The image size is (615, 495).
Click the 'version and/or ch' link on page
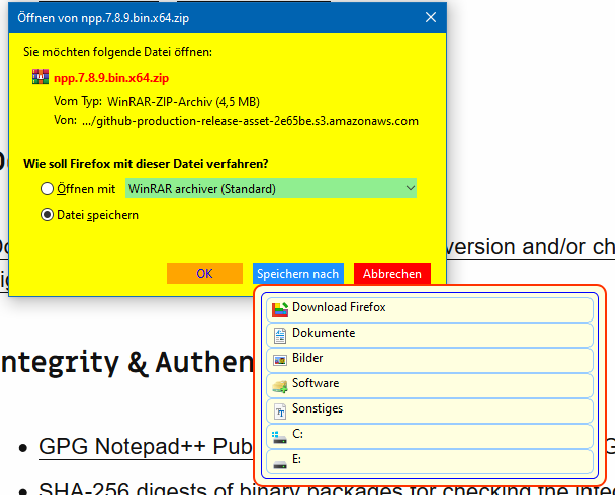pyautogui.click(x=531, y=247)
